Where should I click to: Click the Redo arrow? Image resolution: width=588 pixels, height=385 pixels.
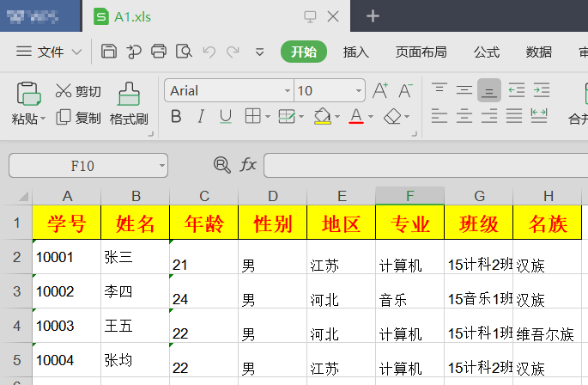tap(233, 52)
